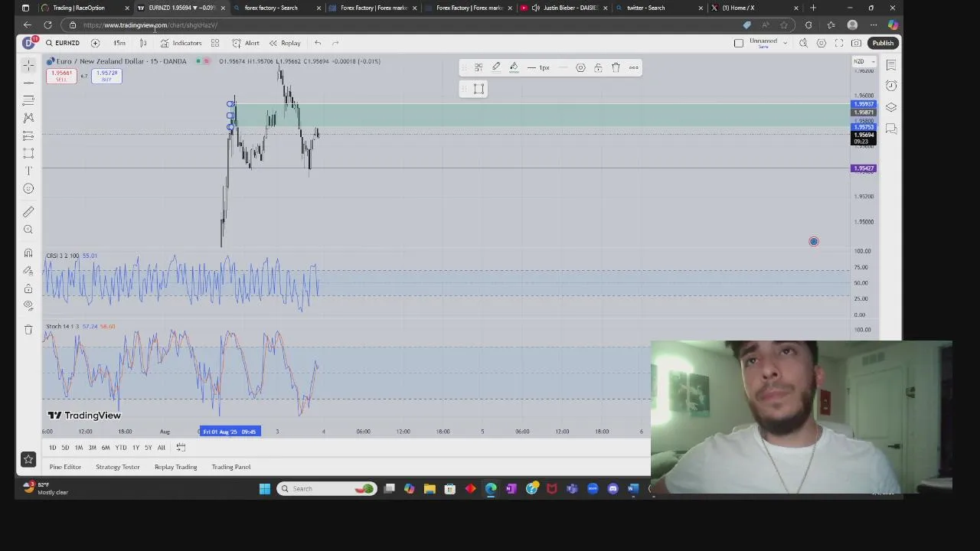Open favorites star toolbar button

pos(28,459)
